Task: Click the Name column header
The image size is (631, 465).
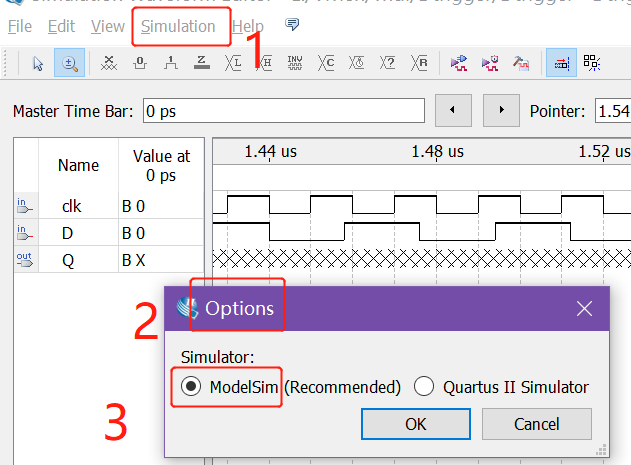Action: (x=78, y=165)
